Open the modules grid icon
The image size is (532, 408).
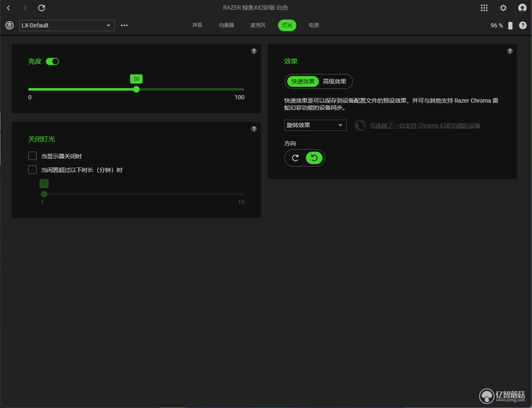[x=484, y=8]
